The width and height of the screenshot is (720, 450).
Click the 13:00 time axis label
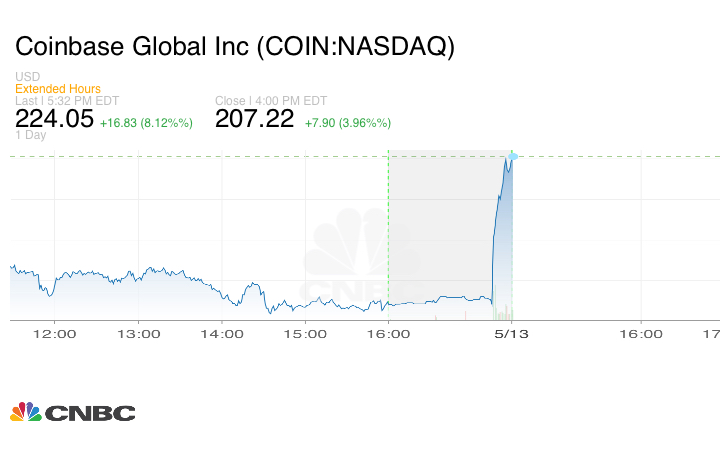(x=137, y=334)
